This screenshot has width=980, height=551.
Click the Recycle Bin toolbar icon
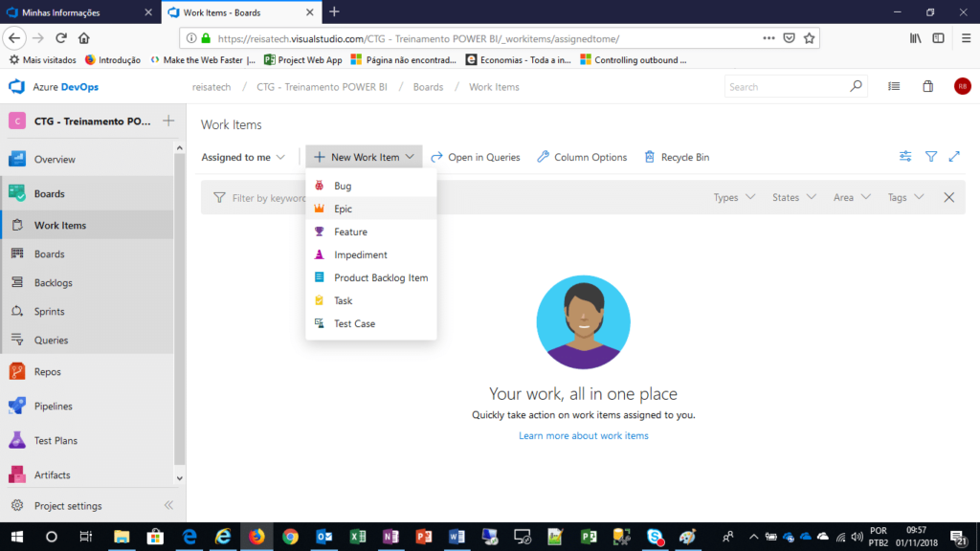click(x=650, y=157)
